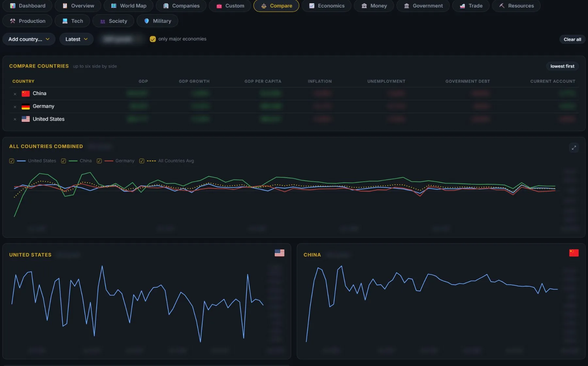Click the United States flag in table
This screenshot has height=366, width=588.
tap(26, 119)
